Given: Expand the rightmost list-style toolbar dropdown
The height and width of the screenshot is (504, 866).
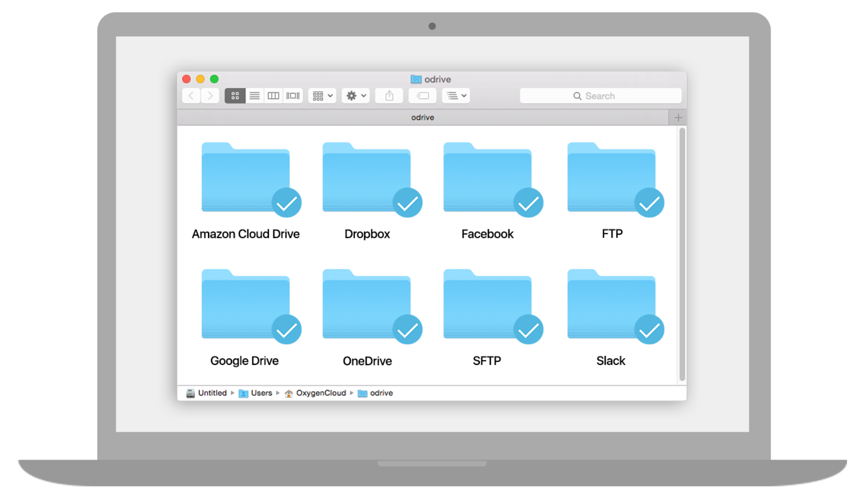Looking at the screenshot, I should click(456, 96).
